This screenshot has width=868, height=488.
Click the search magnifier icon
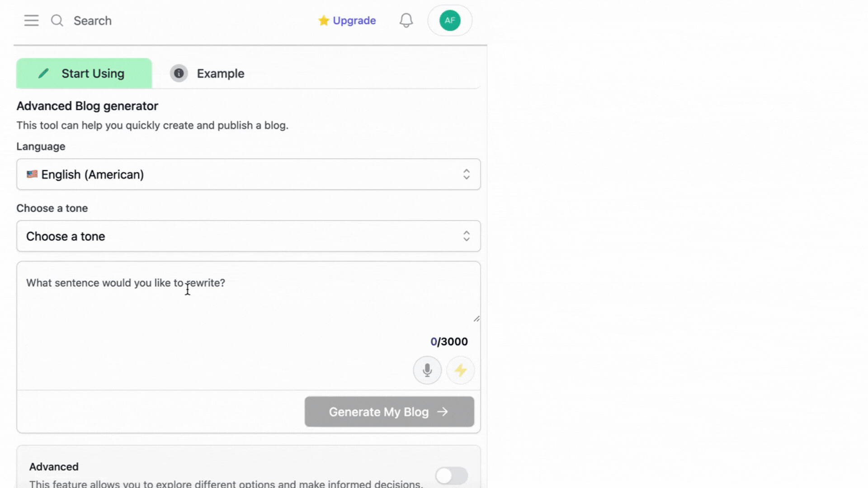tap(57, 21)
